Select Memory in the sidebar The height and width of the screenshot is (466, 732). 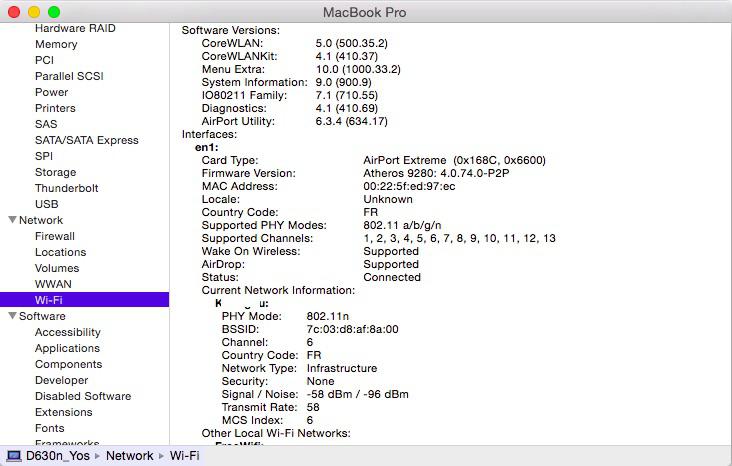[56, 44]
